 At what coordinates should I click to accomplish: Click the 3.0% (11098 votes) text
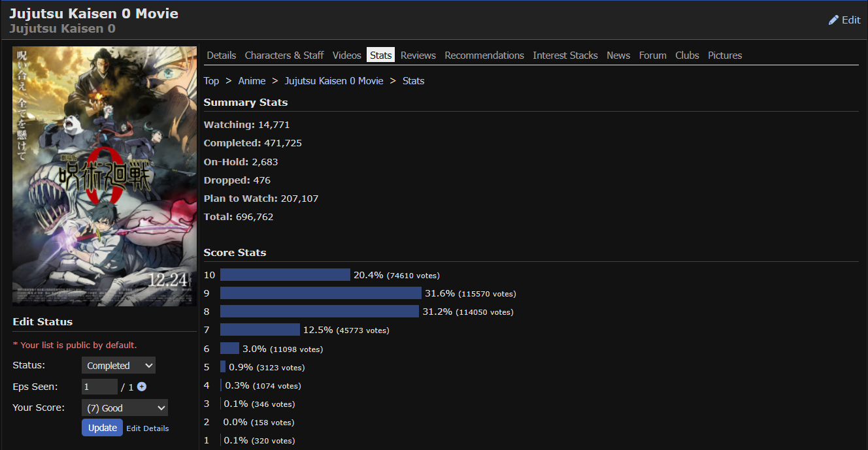point(283,349)
